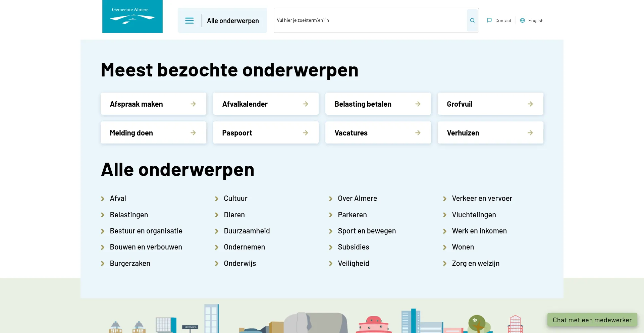Screen dimensions: 644x333
Task: Select the Paspoort card
Action: coord(265,133)
